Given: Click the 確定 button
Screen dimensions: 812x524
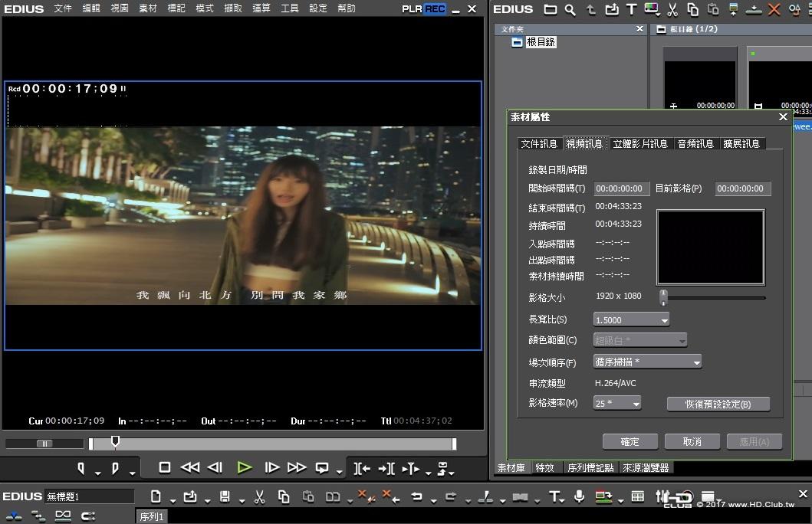Looking at the screenshot, I should point(630,442).
